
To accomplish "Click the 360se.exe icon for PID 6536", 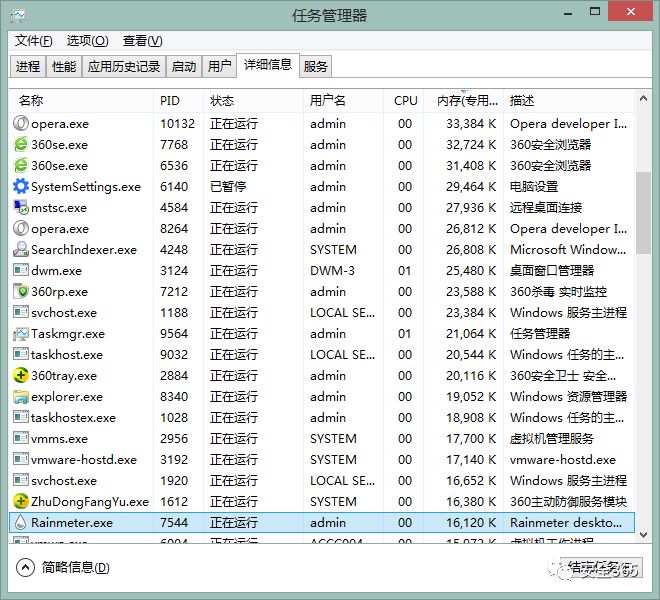I will pyautogui.click(x=21, y=165).
